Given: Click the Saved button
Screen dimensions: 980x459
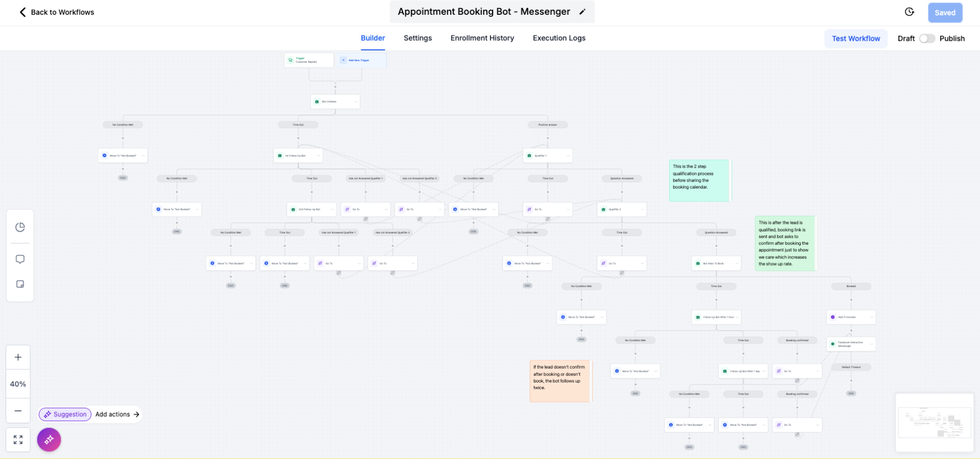Looking at the screenshot, I should pos(945,13).
